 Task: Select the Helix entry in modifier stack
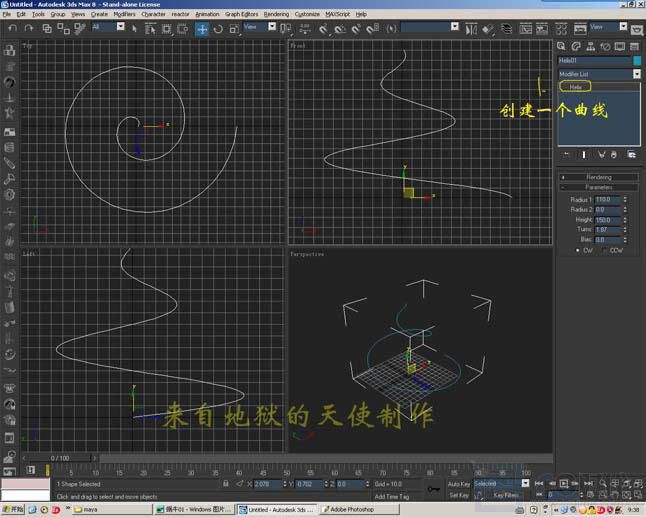tap(576, 87)
